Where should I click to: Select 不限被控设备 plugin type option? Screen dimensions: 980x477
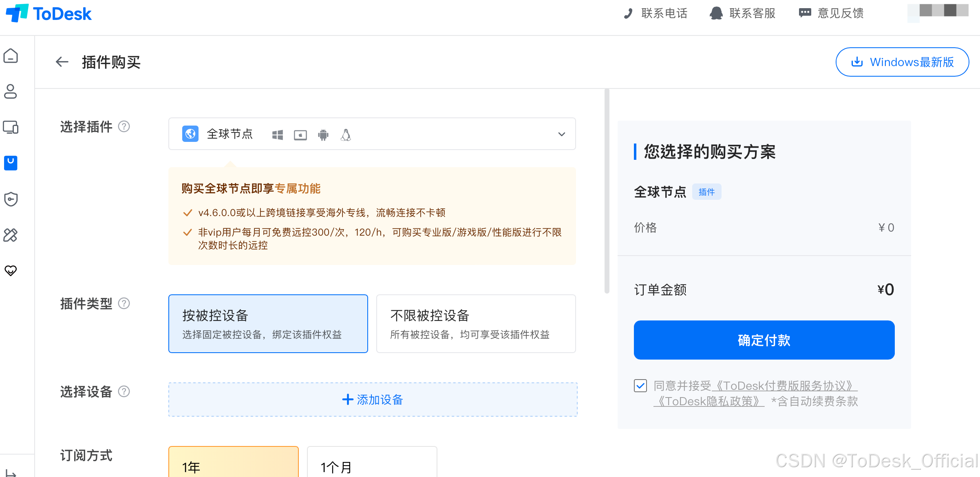[x=476, y=324]
